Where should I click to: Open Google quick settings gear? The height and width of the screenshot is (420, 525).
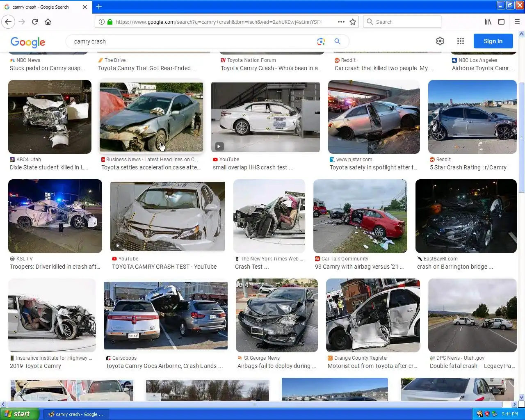coord(440,41)
